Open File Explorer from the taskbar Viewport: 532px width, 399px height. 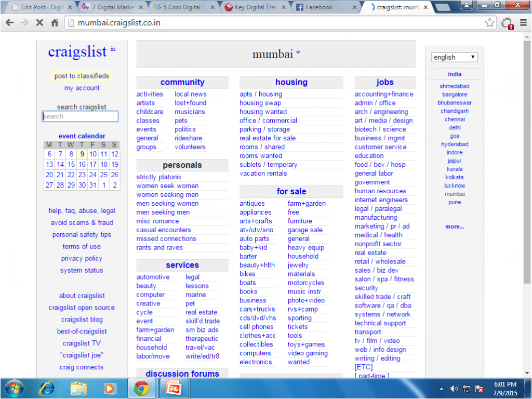[79, 389]
